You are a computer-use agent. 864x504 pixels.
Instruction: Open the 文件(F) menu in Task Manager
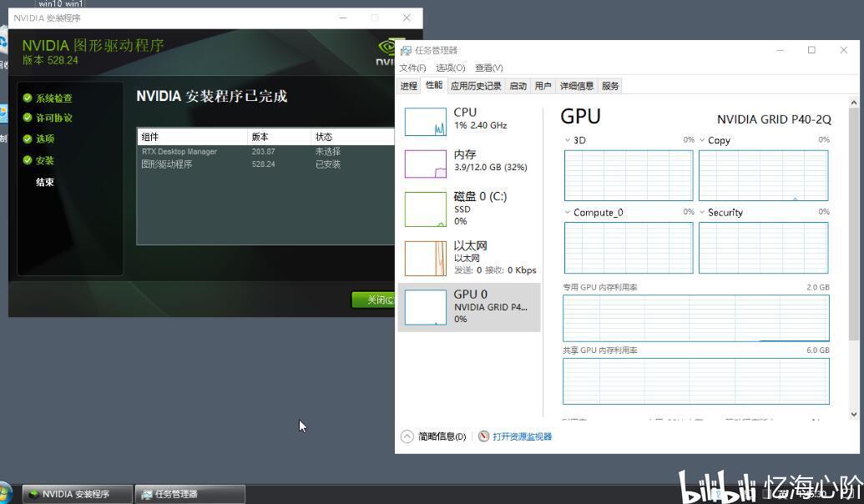coord(412,68)
